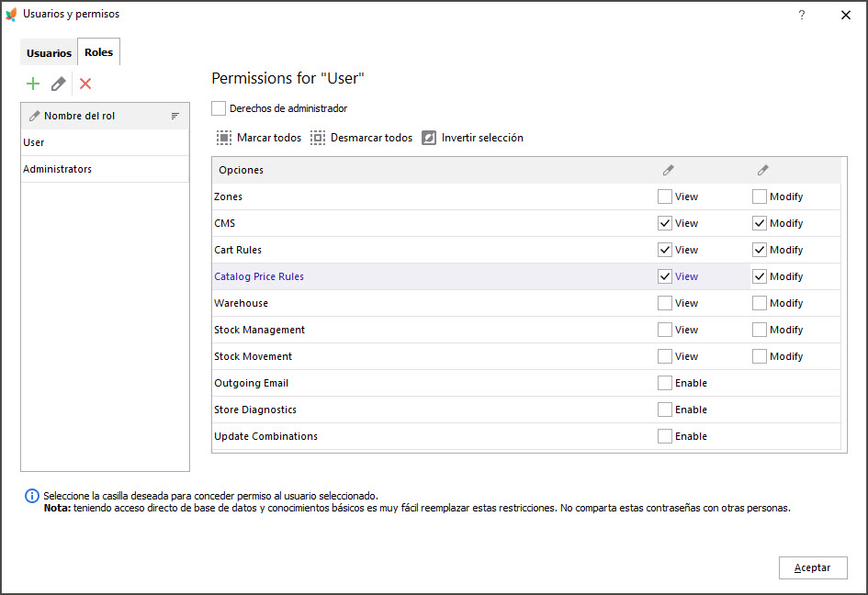Check Stock Movement Modify checkbox
This screenshot has width=868, height=595.
pyautogui.click(x=760, y=356)
